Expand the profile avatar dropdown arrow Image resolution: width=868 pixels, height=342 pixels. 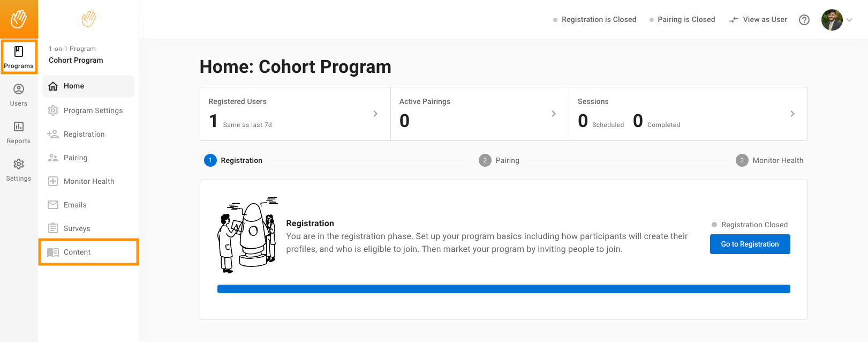(x=849, y=20)
